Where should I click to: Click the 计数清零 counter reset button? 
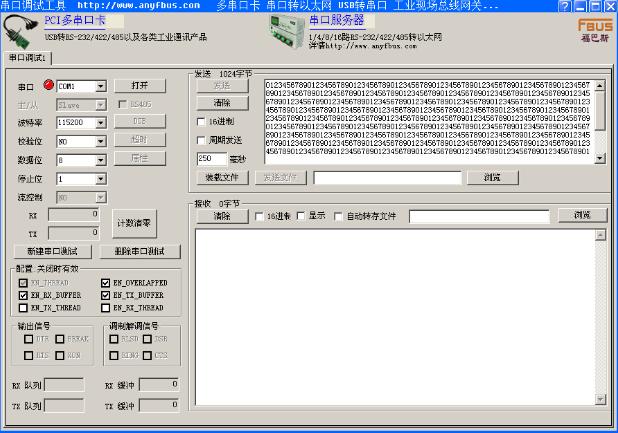[x=133, y=222]
